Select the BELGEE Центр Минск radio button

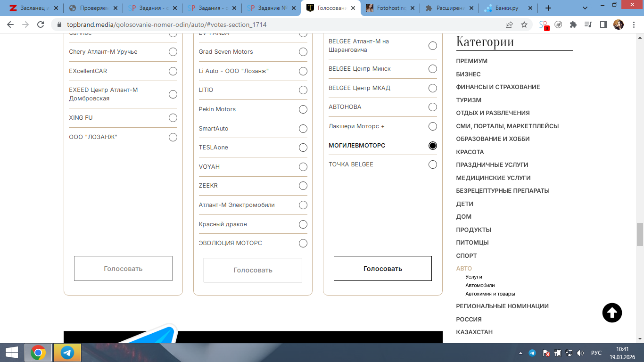433,69
